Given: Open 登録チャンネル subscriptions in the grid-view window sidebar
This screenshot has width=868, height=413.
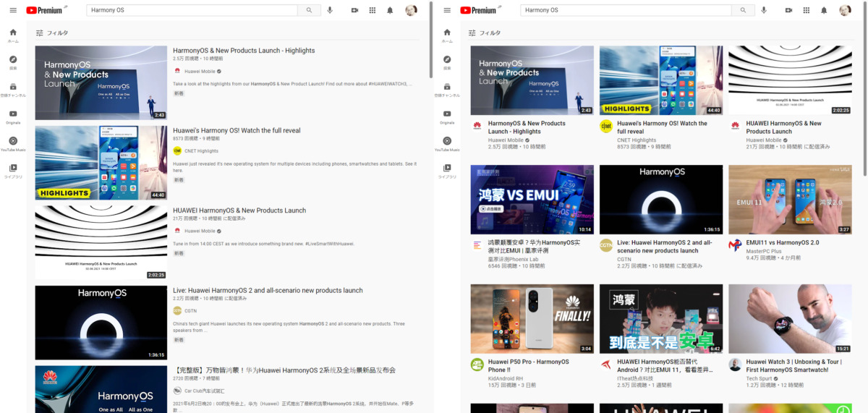Looking at the screenshot, I should [x=447, y=90].
